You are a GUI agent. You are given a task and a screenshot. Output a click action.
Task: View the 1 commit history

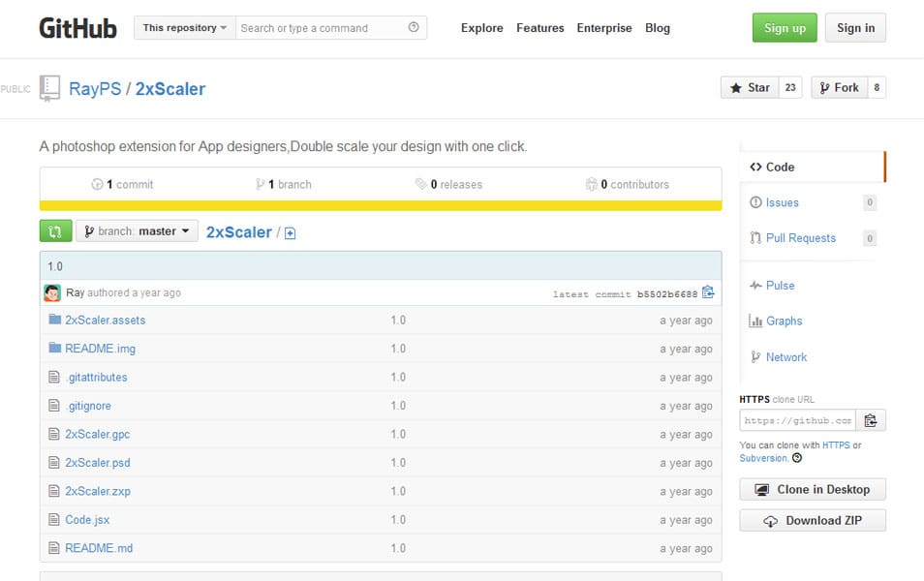pos(123,184)
